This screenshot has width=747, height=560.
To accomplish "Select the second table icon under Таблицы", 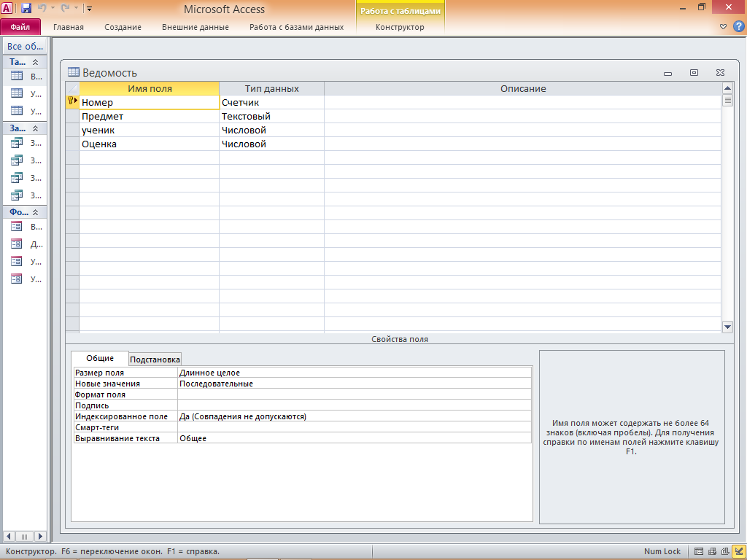I will [x=17, y=93].
